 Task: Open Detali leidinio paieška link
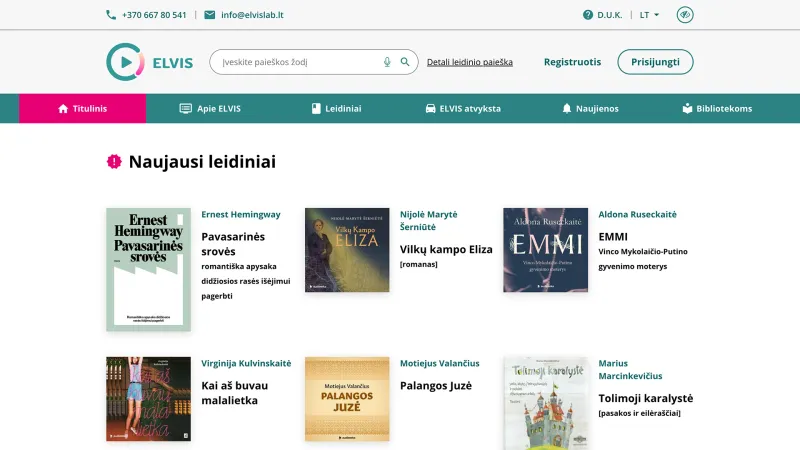tap(470, 62)
